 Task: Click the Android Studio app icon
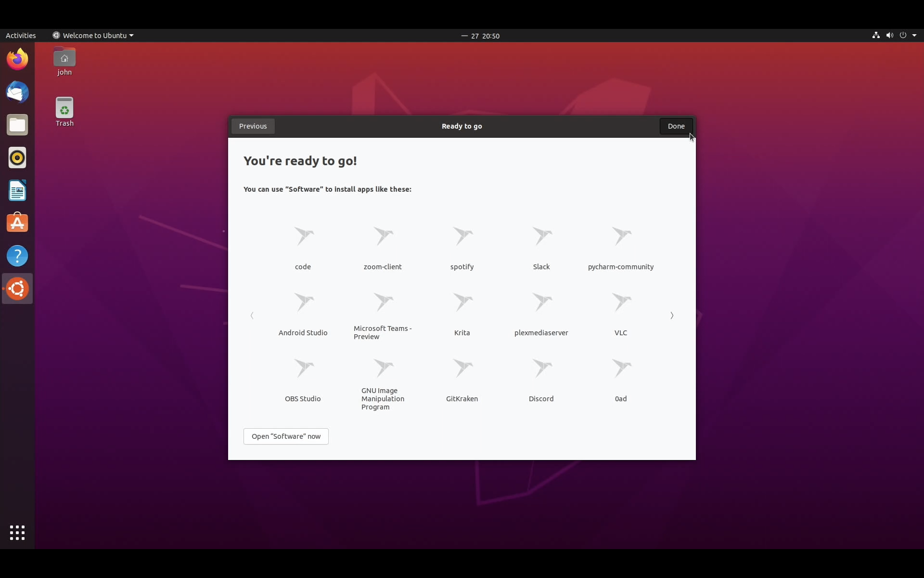(303, 302)
